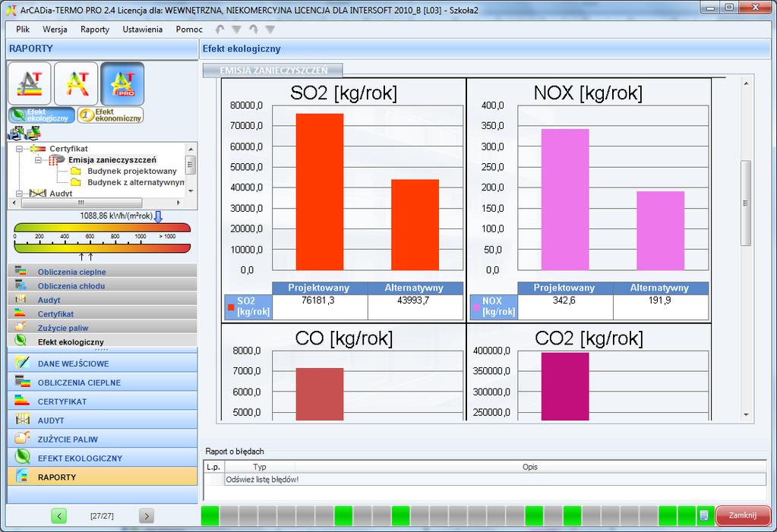Image resolution: width=777 pixels, height=532 pixels.
Task: Click the Audyt tree node icon
Action: click(x=38, y=194)
